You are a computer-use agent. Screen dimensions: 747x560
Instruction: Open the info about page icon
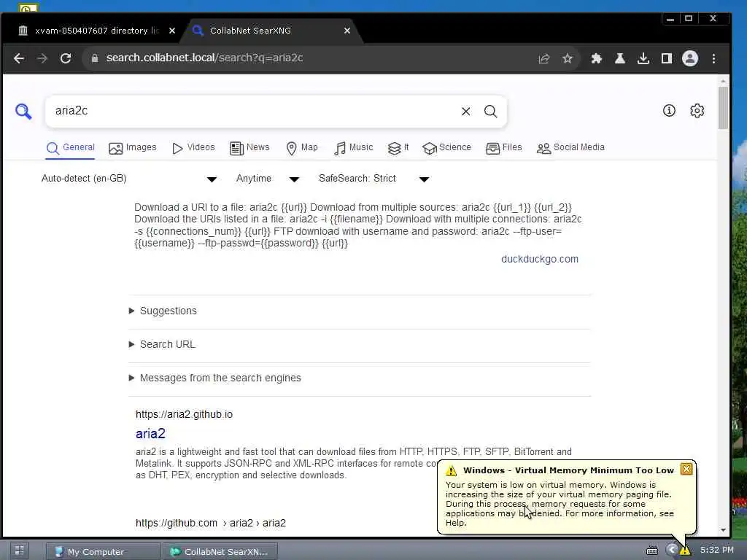(x=669, y=111)
